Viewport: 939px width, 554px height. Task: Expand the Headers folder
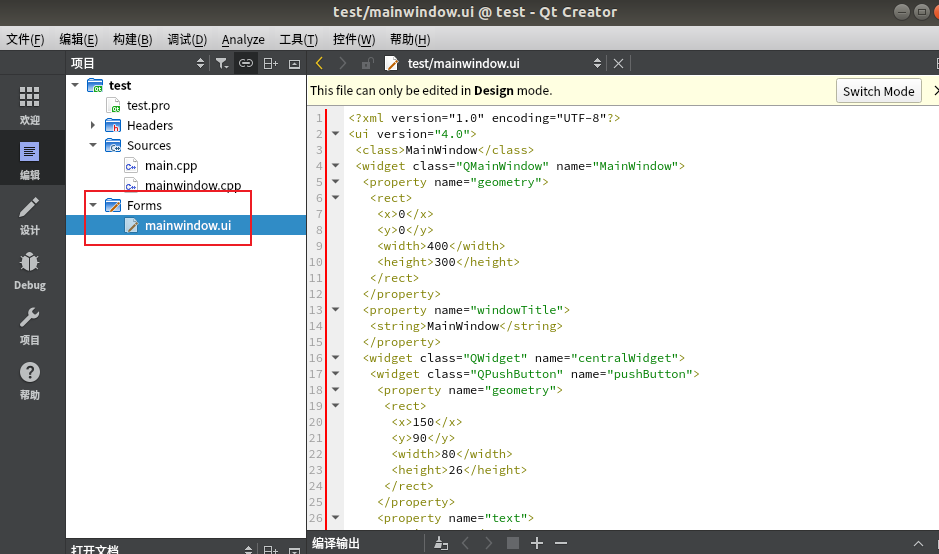click(x=93, y=125)
